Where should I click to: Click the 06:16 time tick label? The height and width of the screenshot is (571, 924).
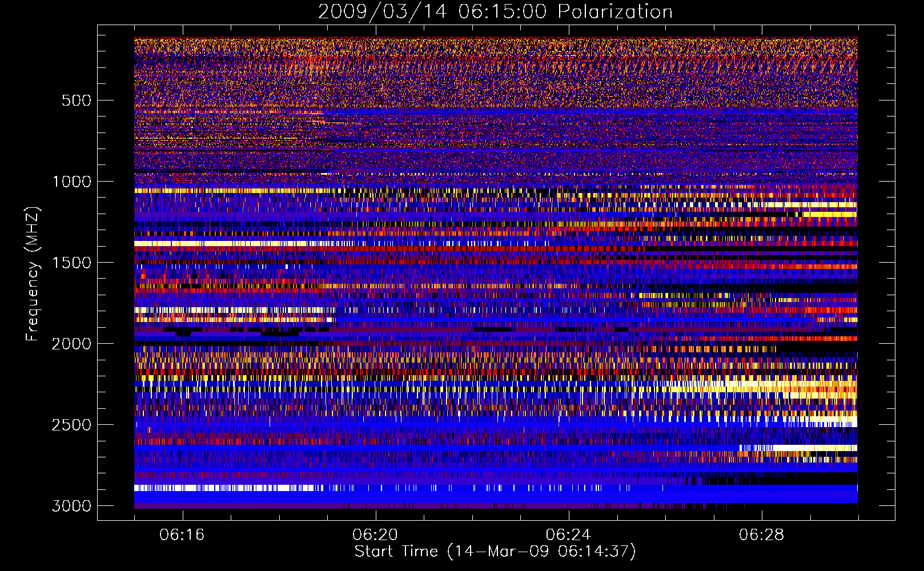tap(182, 535)
